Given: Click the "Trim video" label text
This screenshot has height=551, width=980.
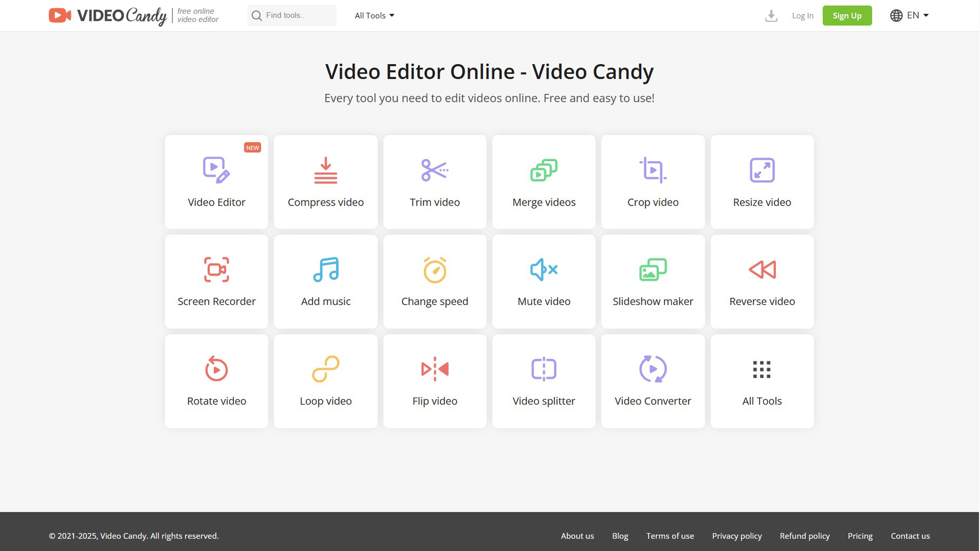Looking at the screenshot, I should tap(435, 202).
